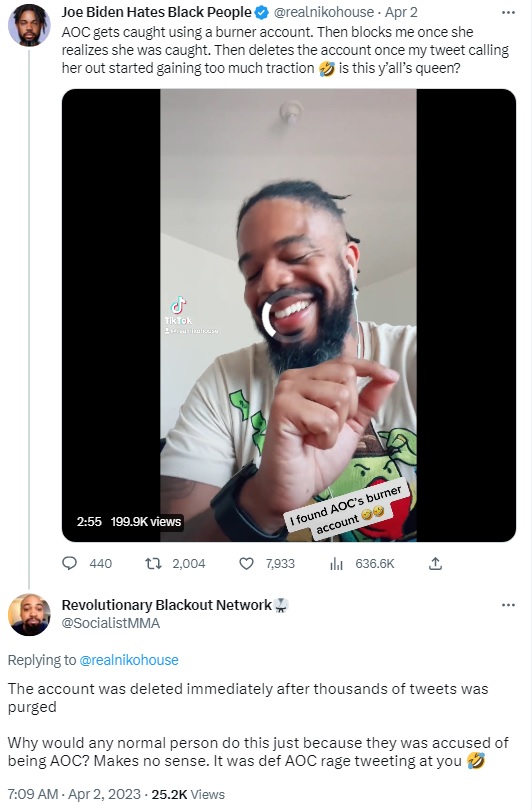Screen dimensions: 532x810
Task: Click the Apr 2 timestamp link
Action: tap(401, 12)
